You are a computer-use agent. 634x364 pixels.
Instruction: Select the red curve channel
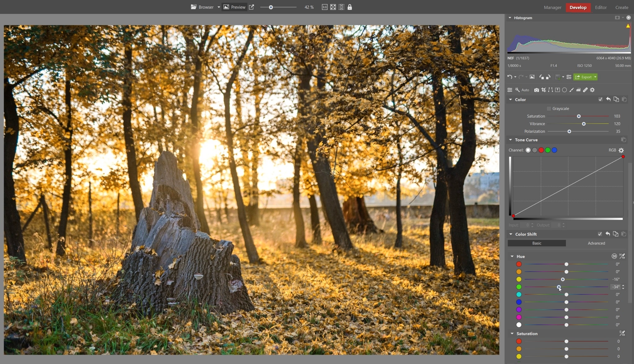click(x=541, y=150)
